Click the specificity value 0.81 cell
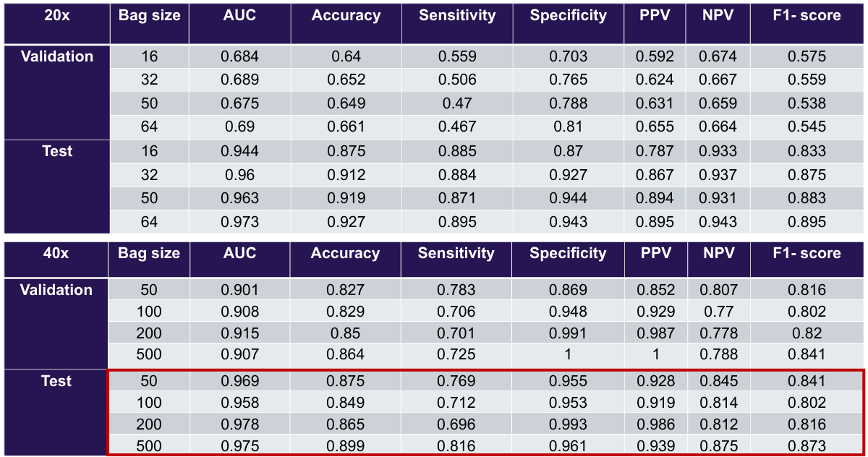This screenshot has height=457, width=868. coord(568,127)
